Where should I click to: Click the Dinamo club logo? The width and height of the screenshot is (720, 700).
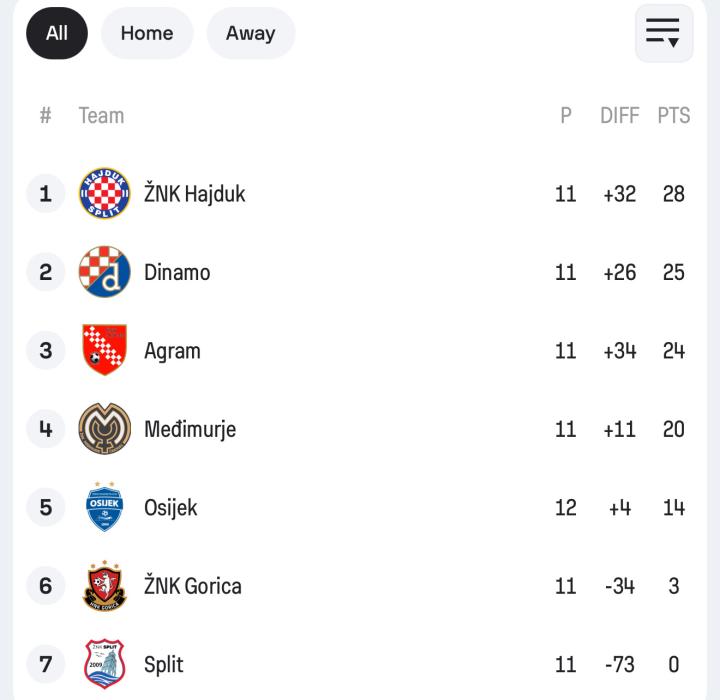(105, 272)
